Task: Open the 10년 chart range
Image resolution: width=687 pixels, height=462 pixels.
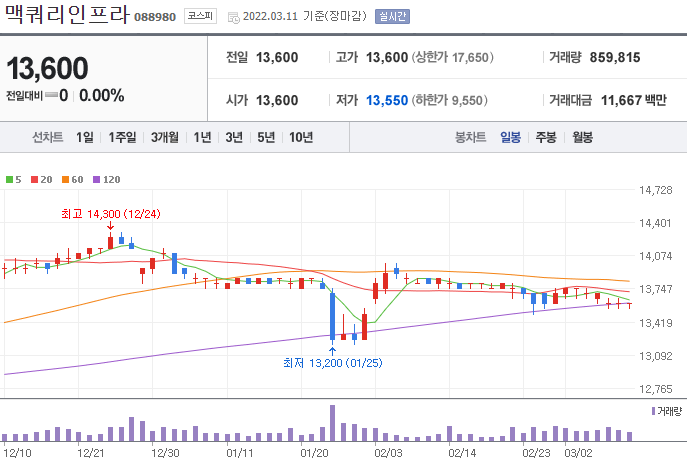Action: [x=301, y=137]
